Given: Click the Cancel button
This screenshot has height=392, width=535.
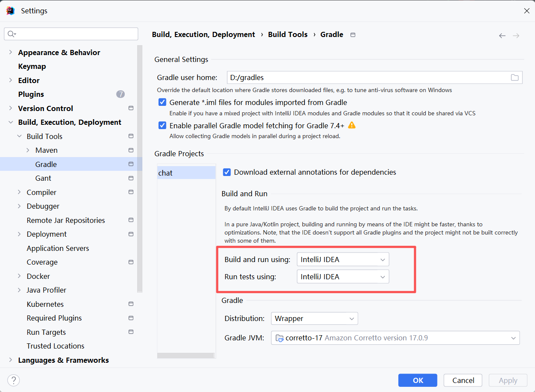Looking at the screenshot, I should [x=463, y=380].
